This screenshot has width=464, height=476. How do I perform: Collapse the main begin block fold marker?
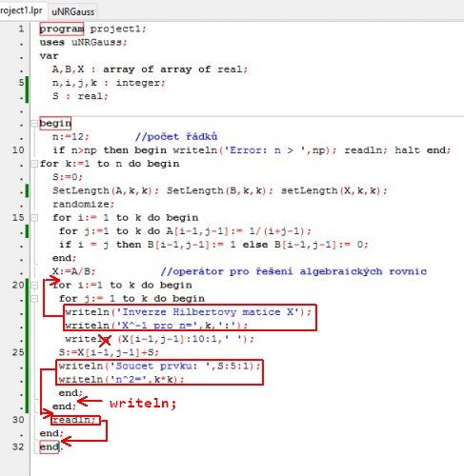tap(34, 123)
